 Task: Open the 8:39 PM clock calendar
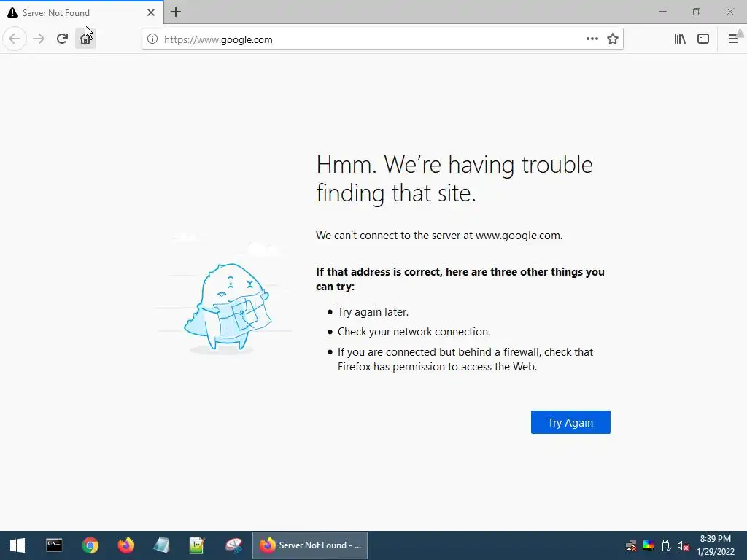[716, 545]
